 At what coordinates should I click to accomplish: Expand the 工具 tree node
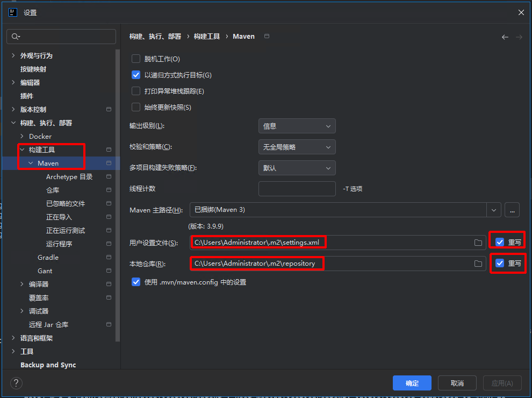pos(13,351)
